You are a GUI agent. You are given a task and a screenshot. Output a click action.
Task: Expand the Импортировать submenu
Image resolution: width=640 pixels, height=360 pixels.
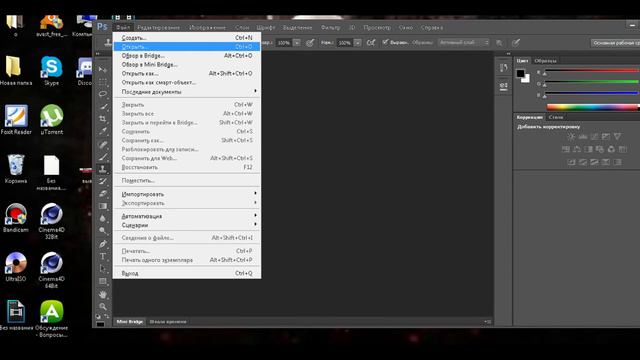pos(187,194)
